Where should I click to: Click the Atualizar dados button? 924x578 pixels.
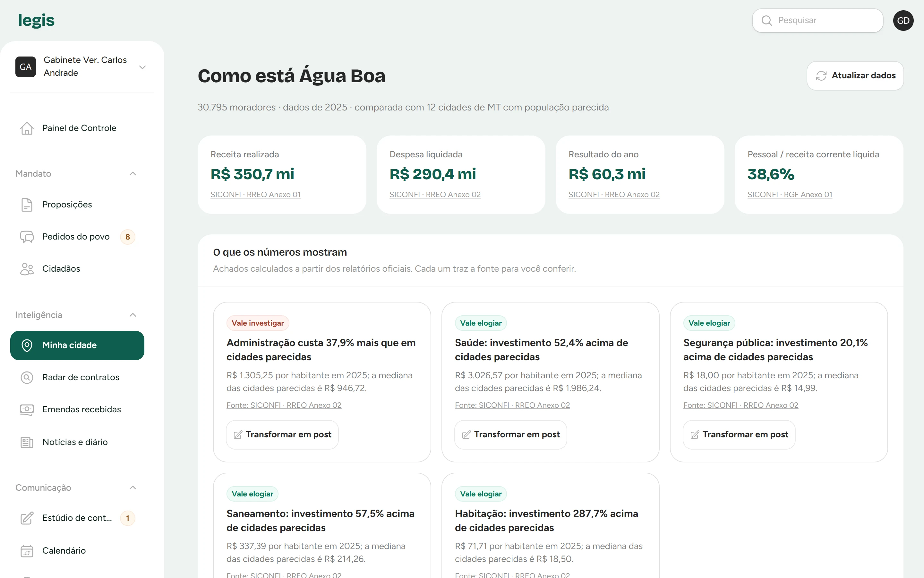click(x=855, y=76)
